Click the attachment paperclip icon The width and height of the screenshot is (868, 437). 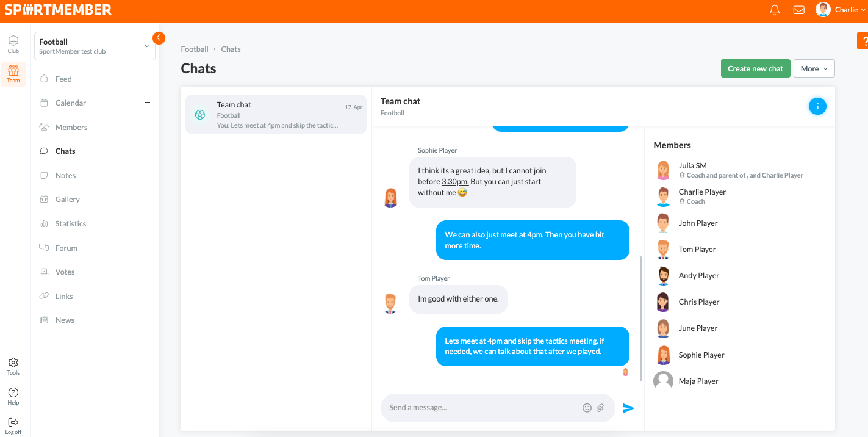[600, 408]
